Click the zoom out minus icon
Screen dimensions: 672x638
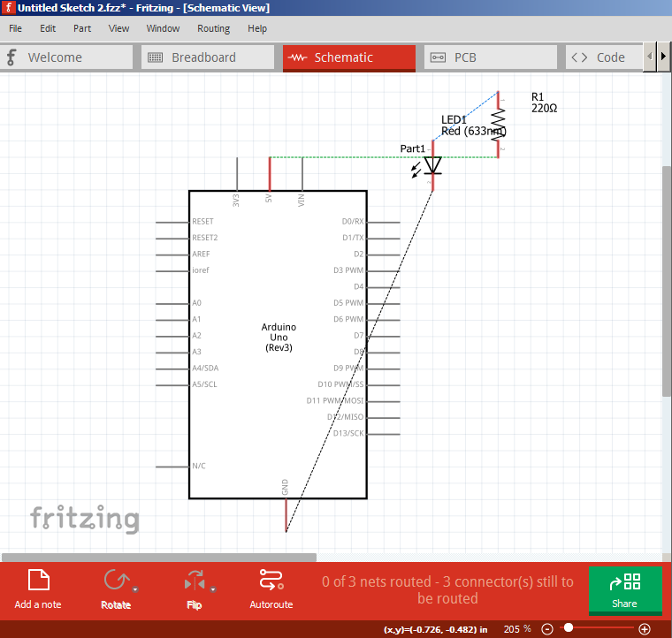pyautogui.click(x=546, y=629)
